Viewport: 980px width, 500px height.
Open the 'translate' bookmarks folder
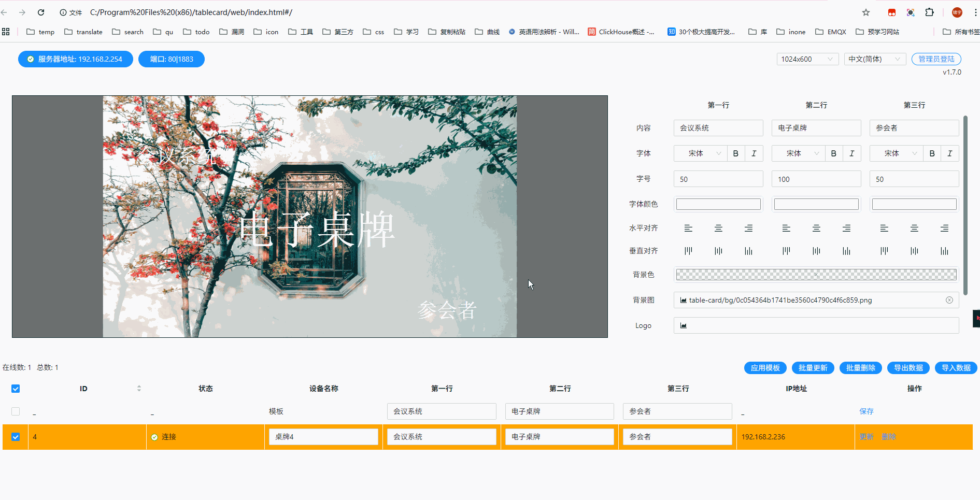coord(83,32)
